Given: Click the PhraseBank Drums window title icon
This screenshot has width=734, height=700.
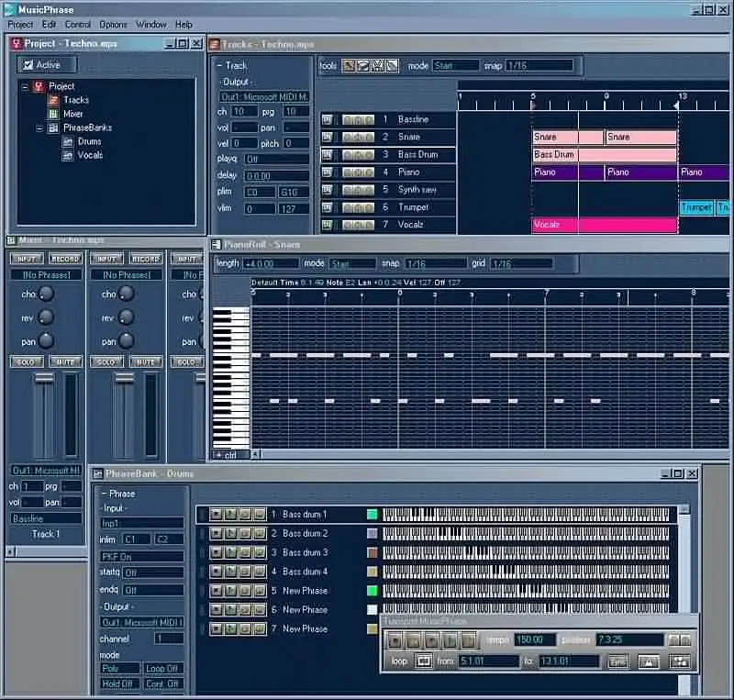Looking at the screenshot, I should 98,473.
